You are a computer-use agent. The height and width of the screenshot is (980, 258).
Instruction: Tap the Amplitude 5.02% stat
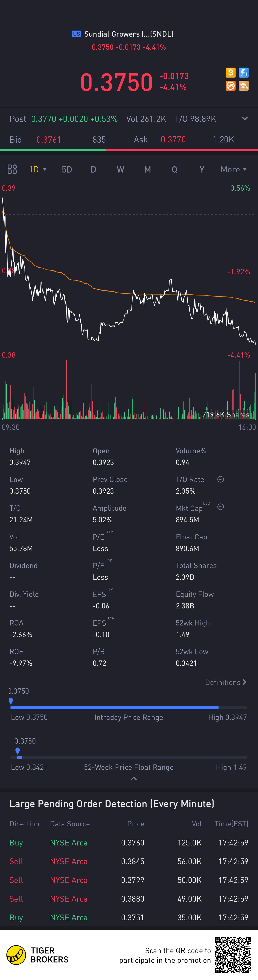pyautogui.click(x=109, y=514)
